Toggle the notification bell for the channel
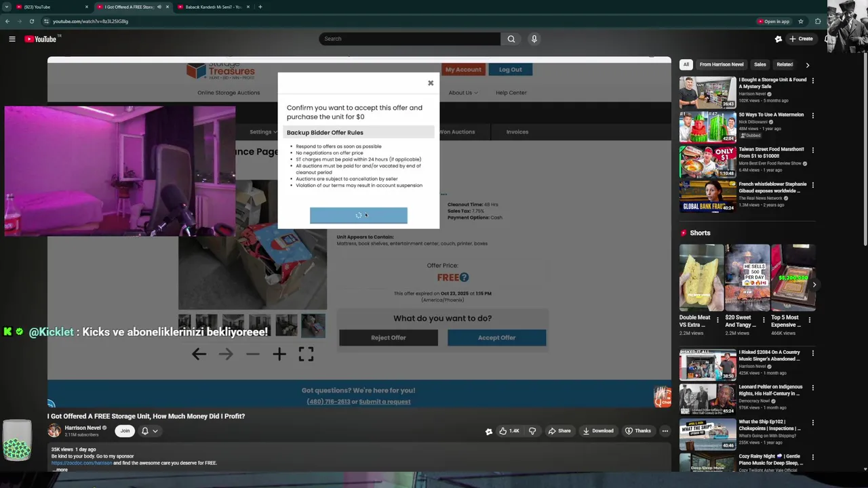 (144, 431)
